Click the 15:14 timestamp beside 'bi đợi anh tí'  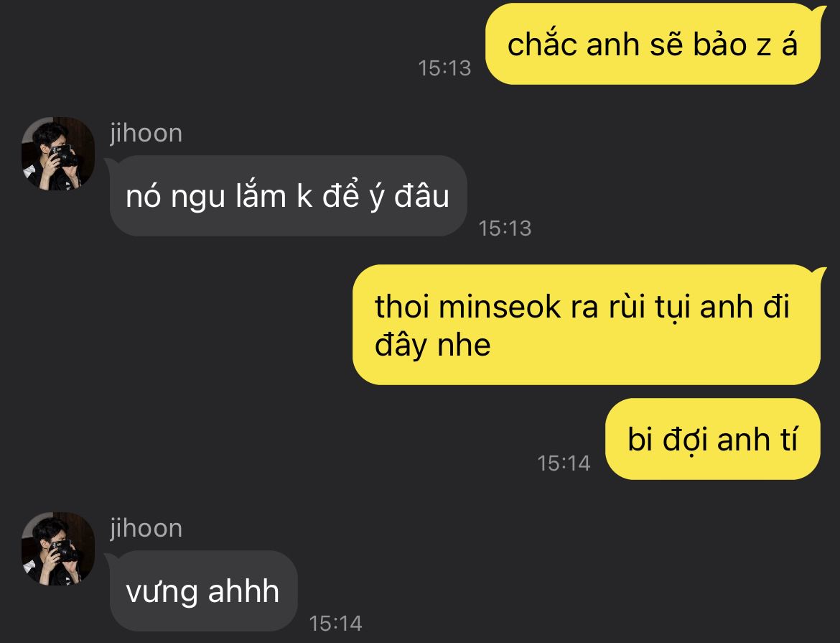[564, 463]
